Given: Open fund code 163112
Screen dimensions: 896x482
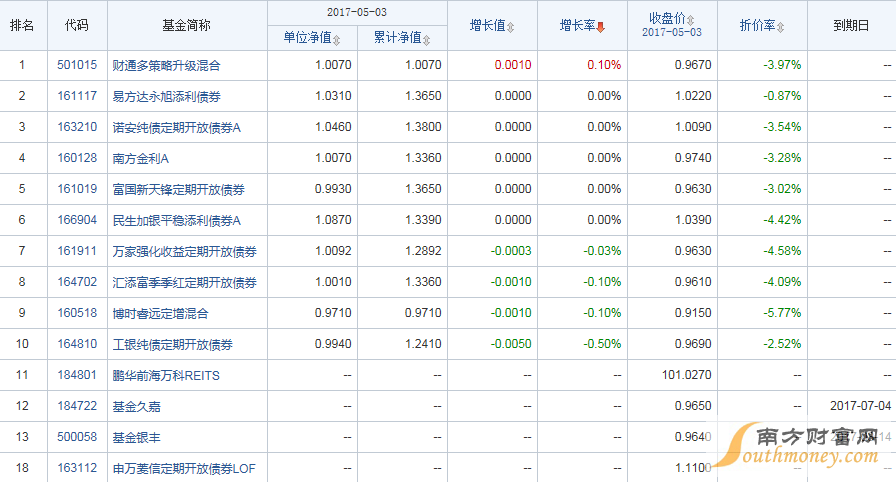Looking at the screenshot, I should 77,468.
